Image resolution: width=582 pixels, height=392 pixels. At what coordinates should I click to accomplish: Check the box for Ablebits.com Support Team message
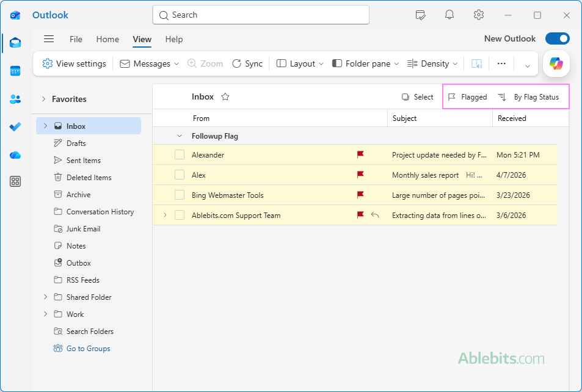click(x=180, y=215)
